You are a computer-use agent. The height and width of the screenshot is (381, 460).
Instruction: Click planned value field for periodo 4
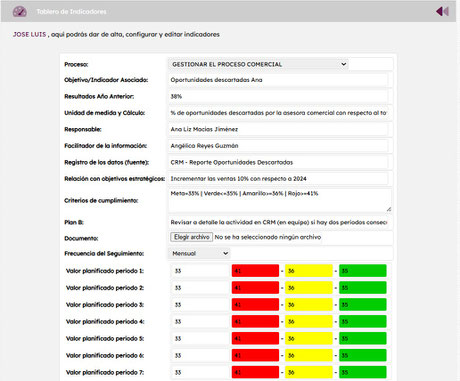[200, 322]
